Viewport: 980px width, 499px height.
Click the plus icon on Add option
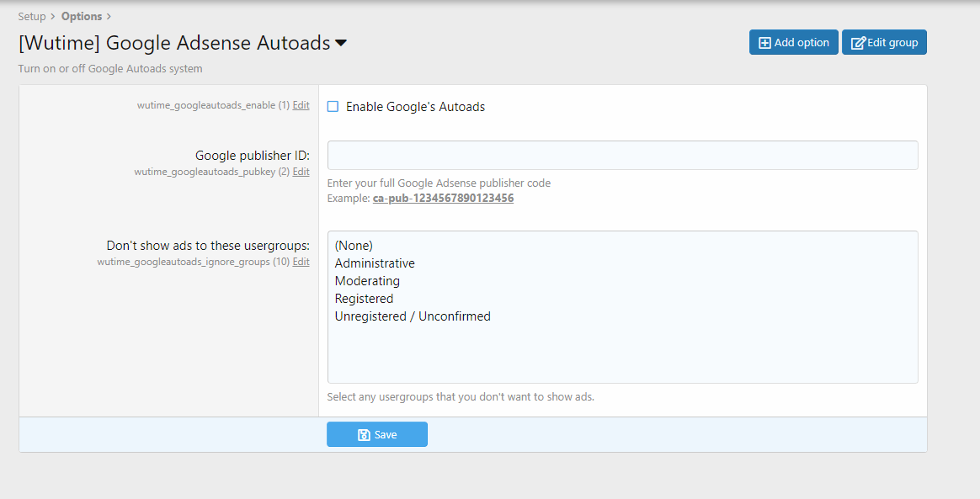(764, 43)
